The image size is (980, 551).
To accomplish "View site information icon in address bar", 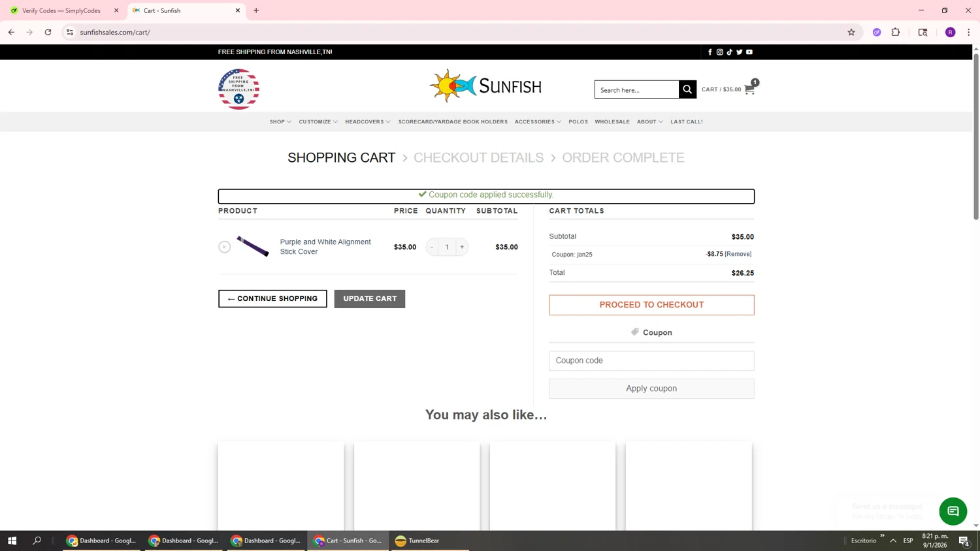I will 70,32.
